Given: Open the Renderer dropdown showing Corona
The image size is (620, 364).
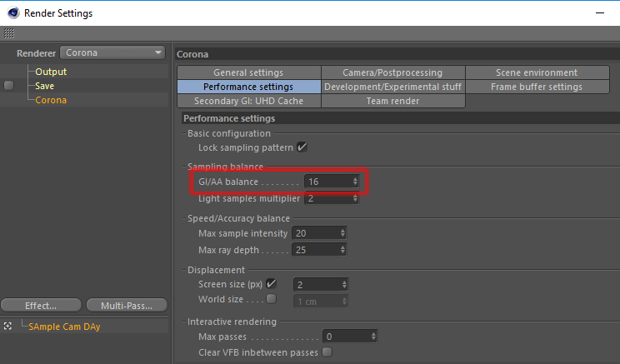Looking at the screenshot, I should click(112, 52).
